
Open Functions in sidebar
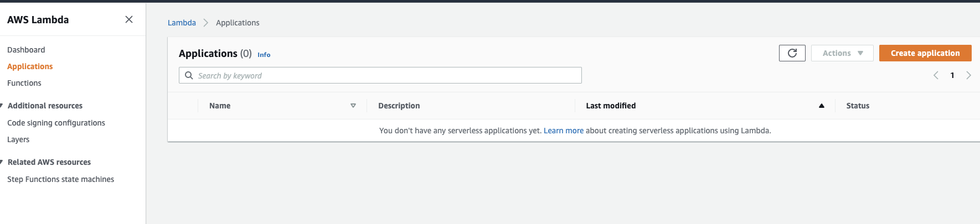pyautogui.click(x=24, y=83)
